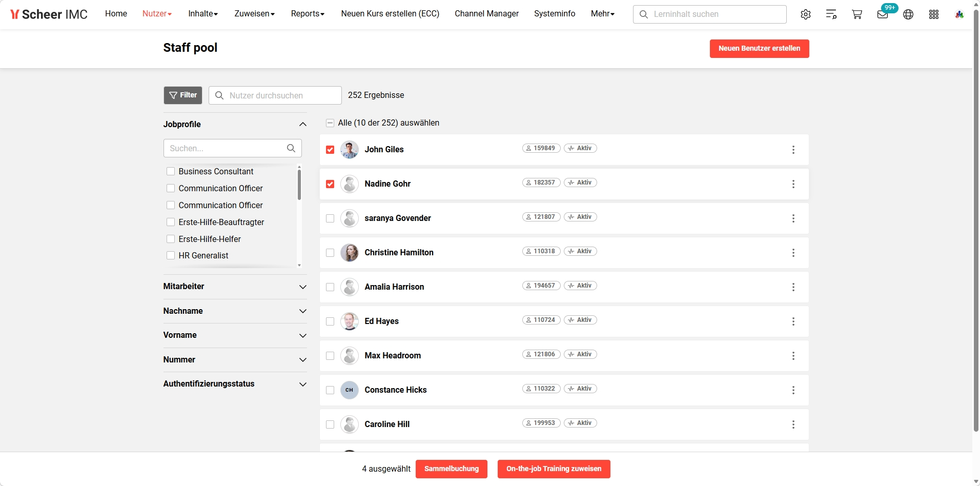Open three-dot menu for Nadine Gohr
This screenshot has height=486, width=980.
tap(793, 184)
